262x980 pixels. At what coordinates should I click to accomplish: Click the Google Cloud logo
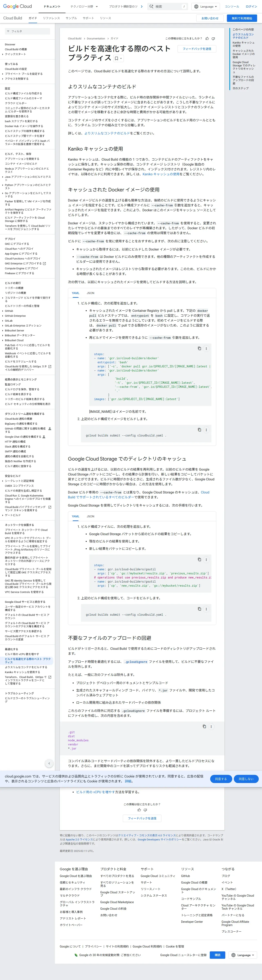18,7
